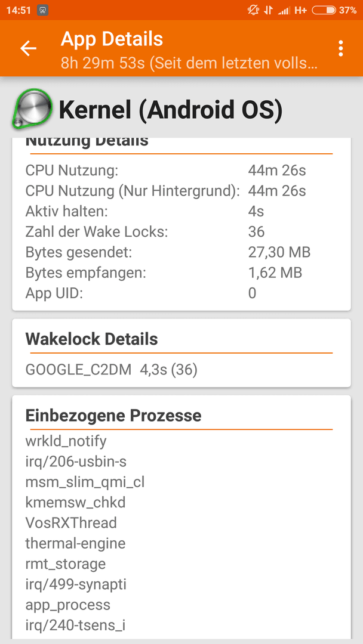The width and height of the screenshot is (363, 644).
Task: Tap the signal strength icon in the status bar
Action: click(x=284, y=10)
